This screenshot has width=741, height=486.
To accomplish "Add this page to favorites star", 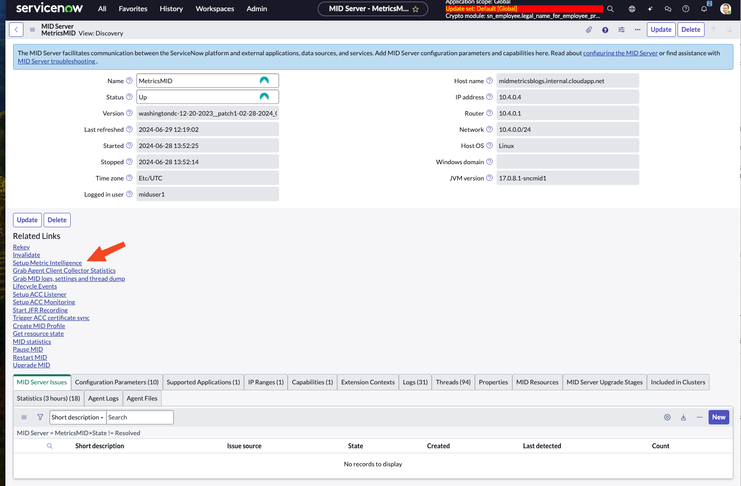I will click(x=415, y=9).
